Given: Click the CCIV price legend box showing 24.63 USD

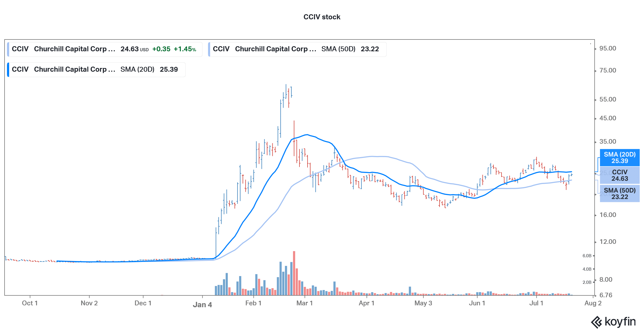Looking at the screenshot, I should (x=105, y=49).
